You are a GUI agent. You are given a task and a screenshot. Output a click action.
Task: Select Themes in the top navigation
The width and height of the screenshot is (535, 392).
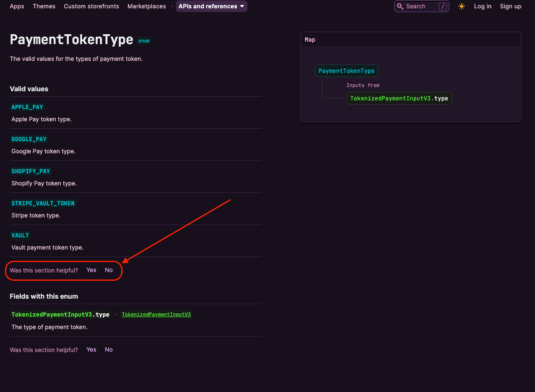[44, 6]
